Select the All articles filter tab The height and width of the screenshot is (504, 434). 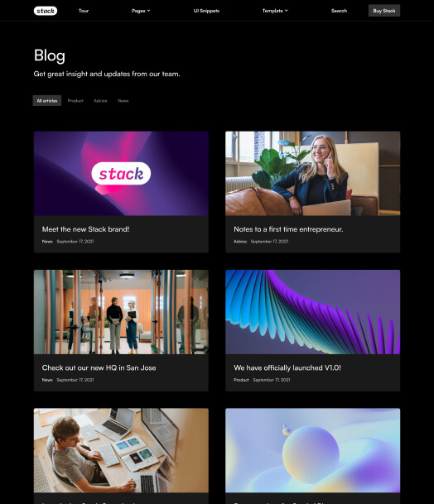tap(47, 101)
